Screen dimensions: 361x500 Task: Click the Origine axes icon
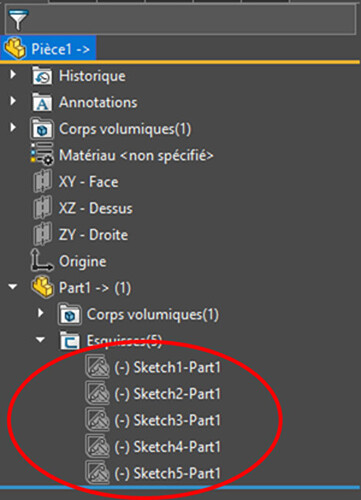pos(41,260)
